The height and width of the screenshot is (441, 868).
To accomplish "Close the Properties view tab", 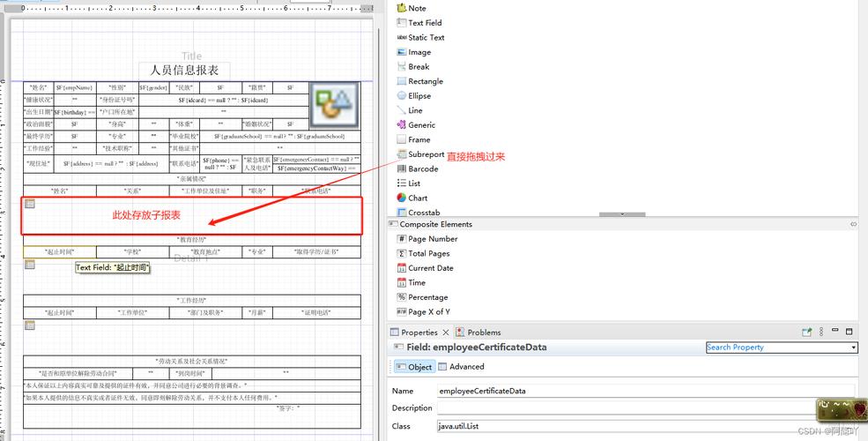I will pos(446,333).
